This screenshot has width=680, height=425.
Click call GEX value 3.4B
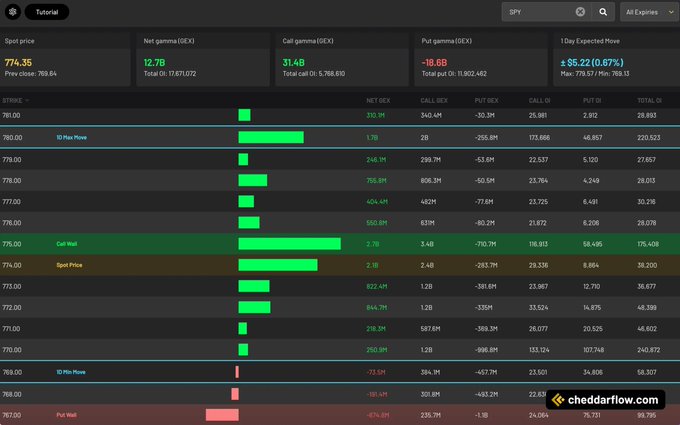427,244
